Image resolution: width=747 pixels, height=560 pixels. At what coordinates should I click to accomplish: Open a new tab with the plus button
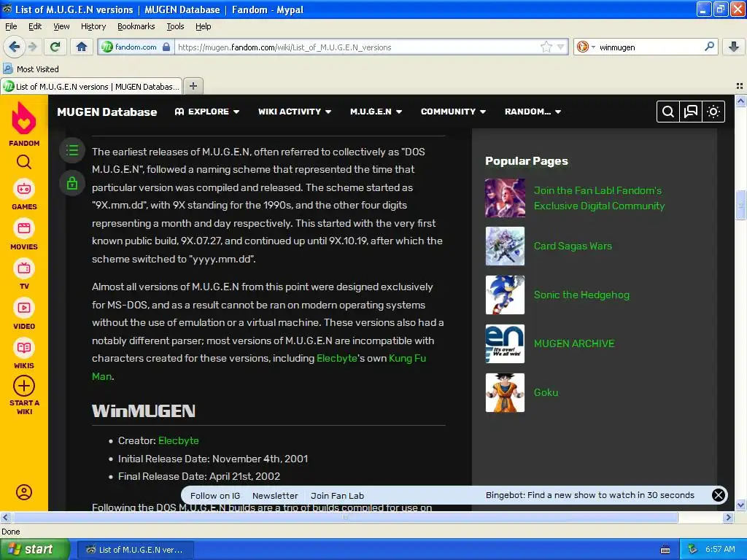point(193,86)
